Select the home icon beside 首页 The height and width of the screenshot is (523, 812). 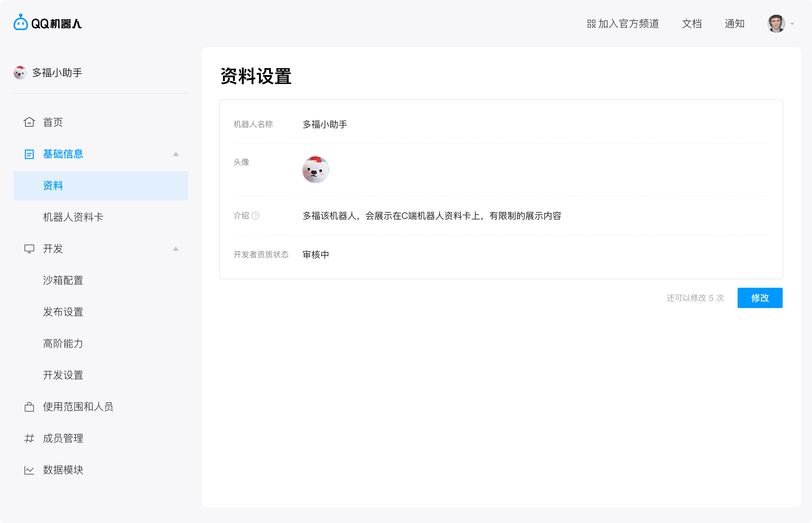[x=30, y=122]
